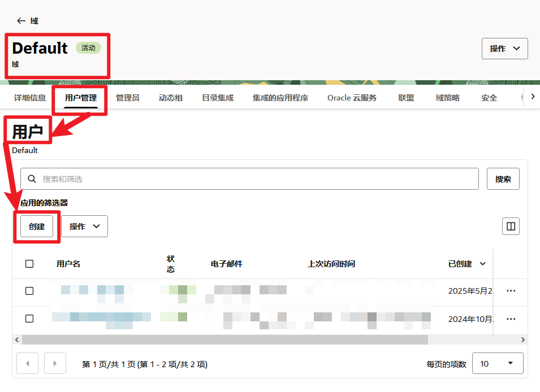This screenshot has height=392, width=540.
Task: Go to previous page arrow
Action: [28, 363]
